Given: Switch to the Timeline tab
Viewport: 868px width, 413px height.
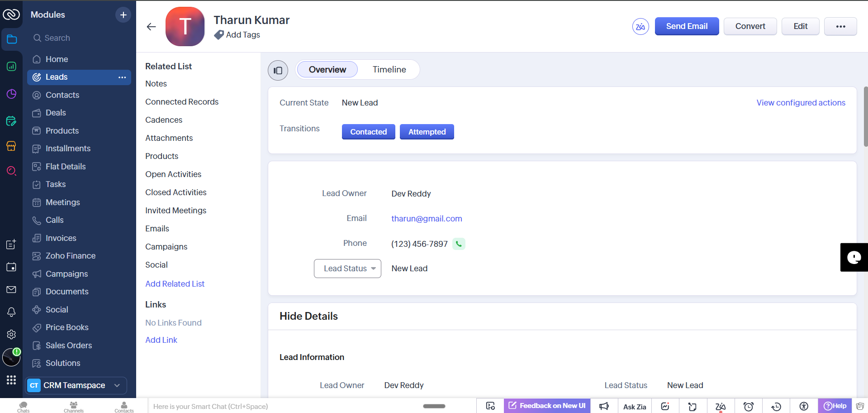Looking at the screenshot, I should click(389, 70).
